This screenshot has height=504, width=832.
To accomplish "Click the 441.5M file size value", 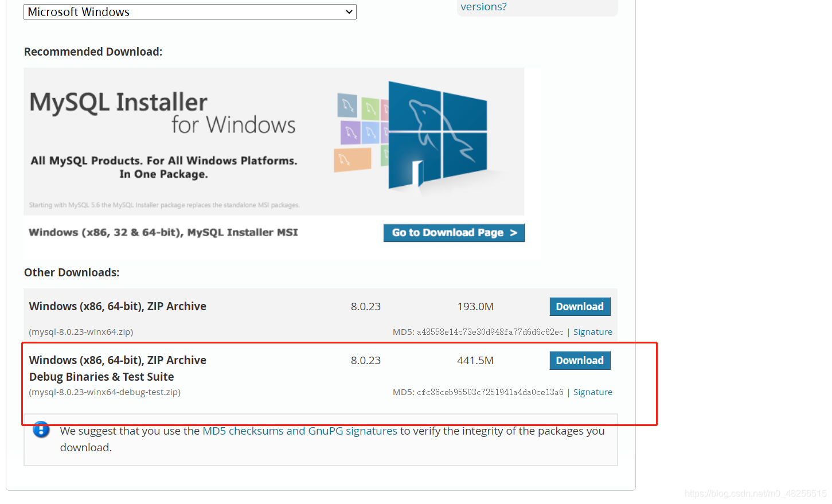I will [475, 361].
